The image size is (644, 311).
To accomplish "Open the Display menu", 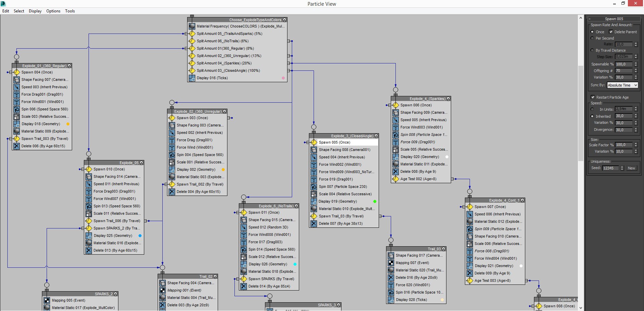I will coord(35,11).
